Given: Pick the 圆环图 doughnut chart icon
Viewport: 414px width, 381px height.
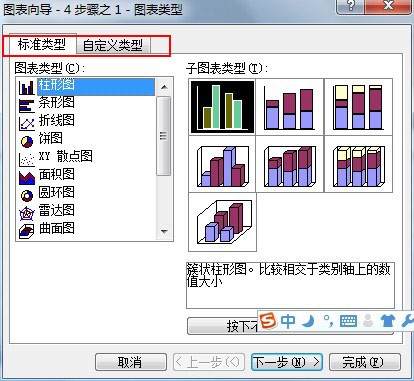Looking at the screenshot, I should [x=27, y=195].
